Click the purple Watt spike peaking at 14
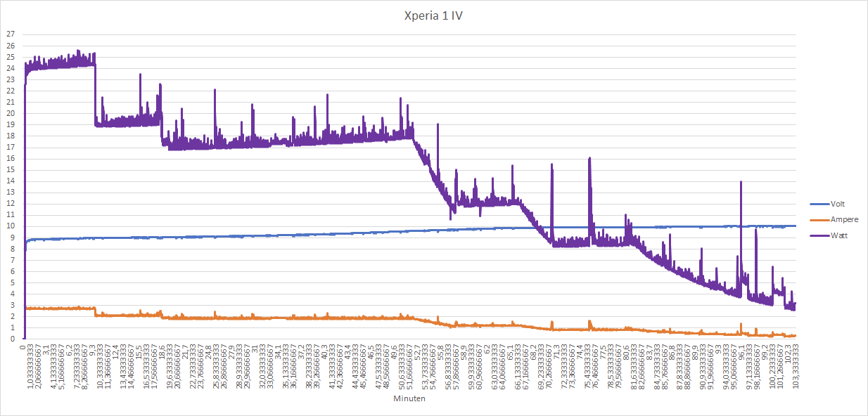The height and width of the screenshot is (416, 868). click(741, 183)
